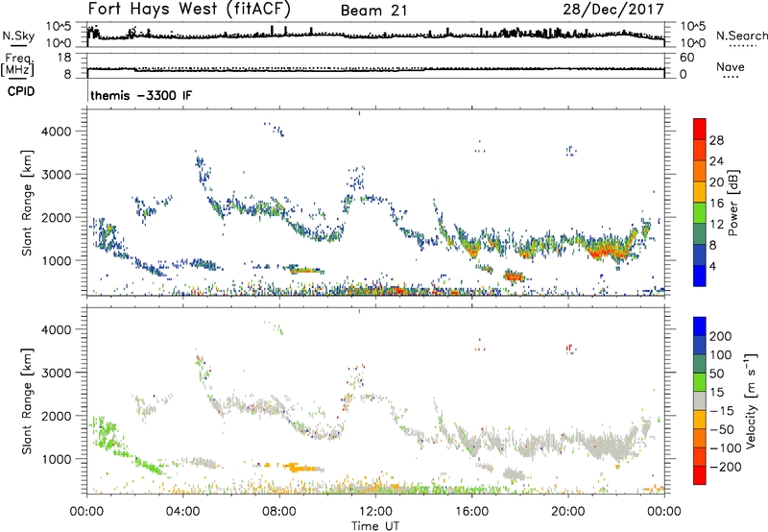Click the '04:00' time tick label

tap(183, 512)
